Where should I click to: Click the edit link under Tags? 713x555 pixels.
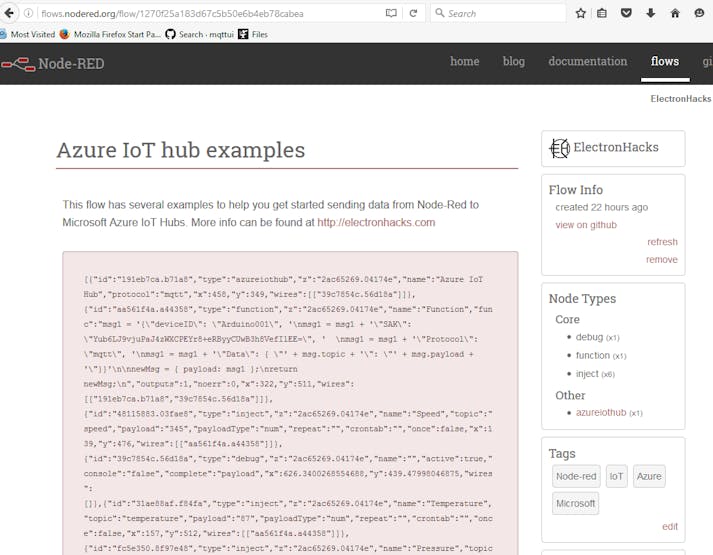670,526
